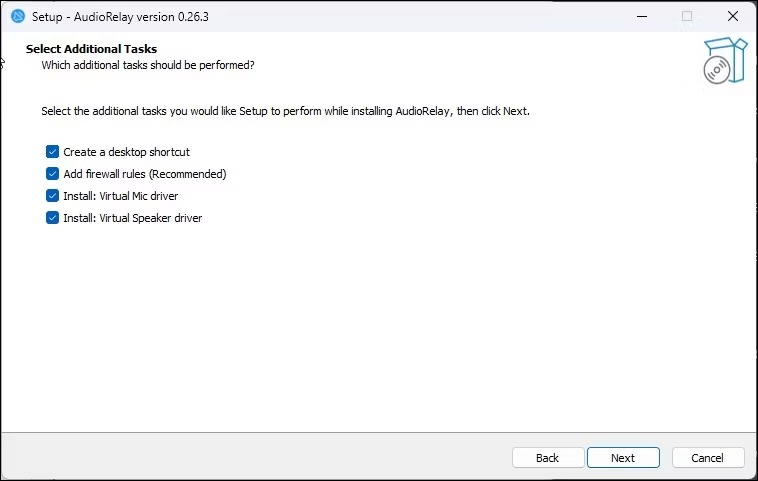The height and width of the screenshot is (481, 758).
Task: Click the AudioRelay icon in the title bar
Action: tap(17, 16)
